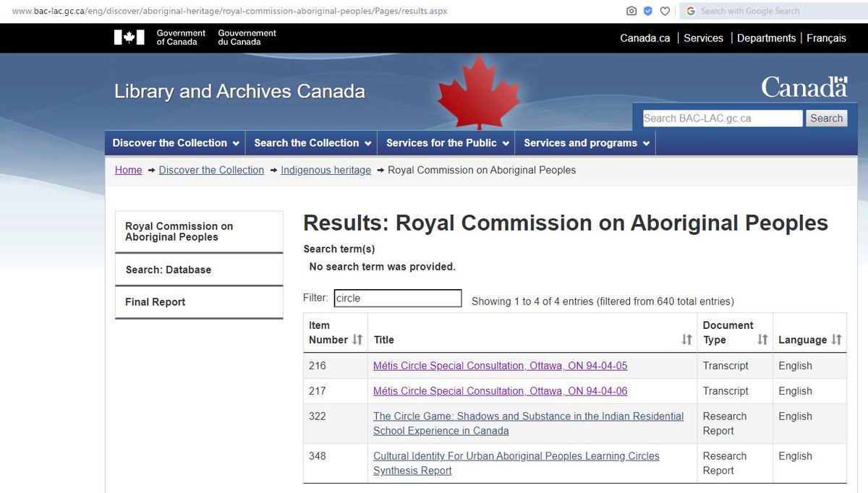The width and height of the screenshot is (868, 493).
Task: Expand Discover the Collection menu
Action: [x=176, y=143]
